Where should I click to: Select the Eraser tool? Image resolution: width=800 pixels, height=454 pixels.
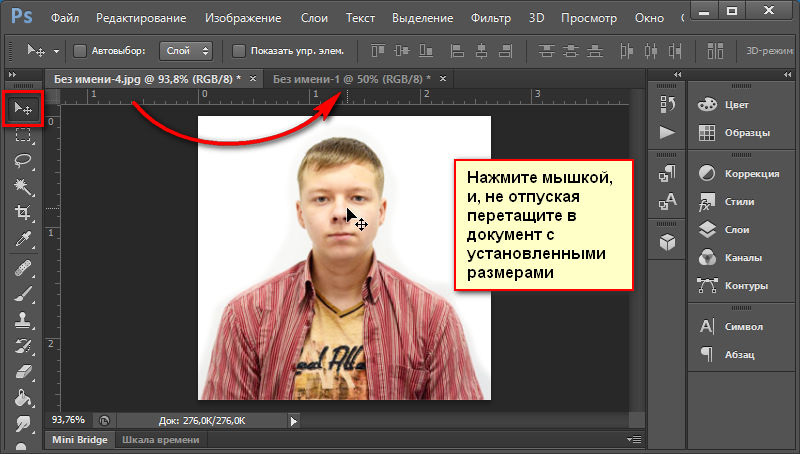coord(23,372)
